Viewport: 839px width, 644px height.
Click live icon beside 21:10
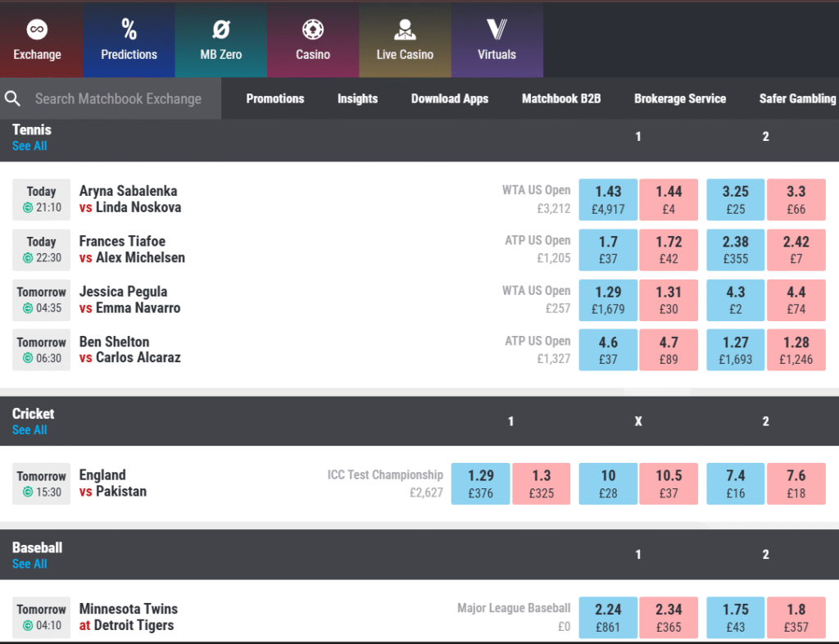28,207
